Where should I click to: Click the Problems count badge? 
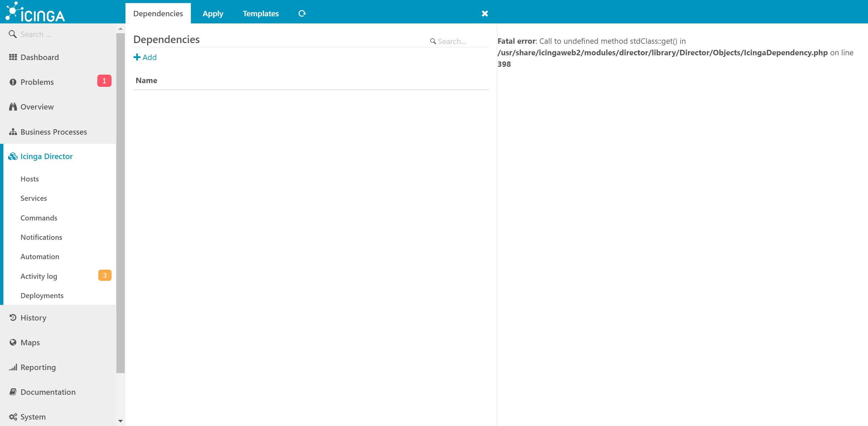click(x=104, y=81)
